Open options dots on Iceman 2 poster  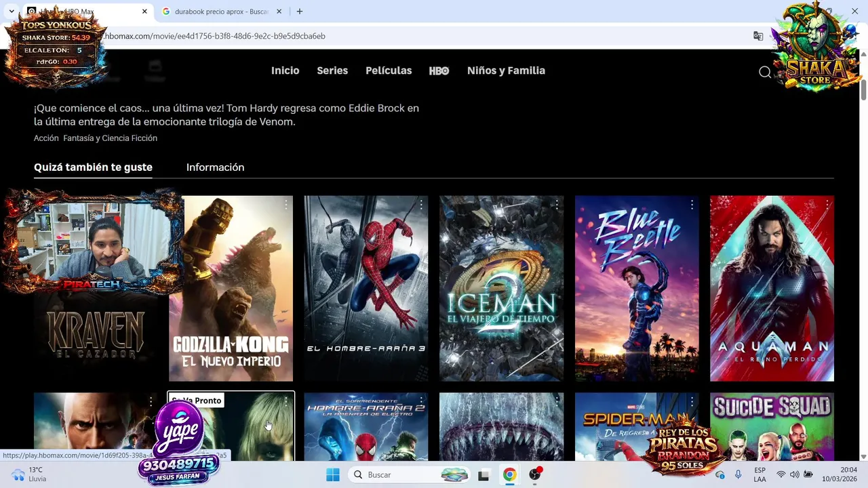[x=557, y=204]
